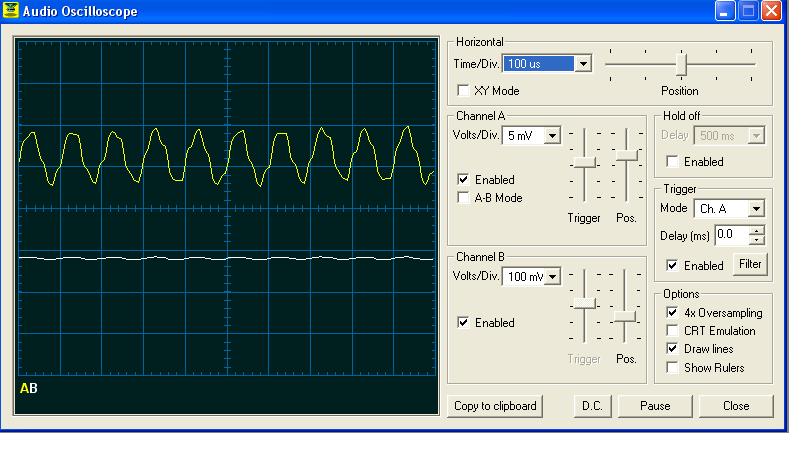
Task: Click the trigger Delay (ms) input field
Action: pos(729,235)
